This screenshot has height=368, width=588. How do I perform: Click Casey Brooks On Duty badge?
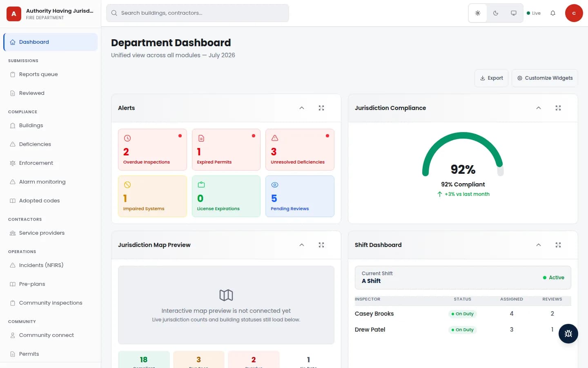click(463, 314)
